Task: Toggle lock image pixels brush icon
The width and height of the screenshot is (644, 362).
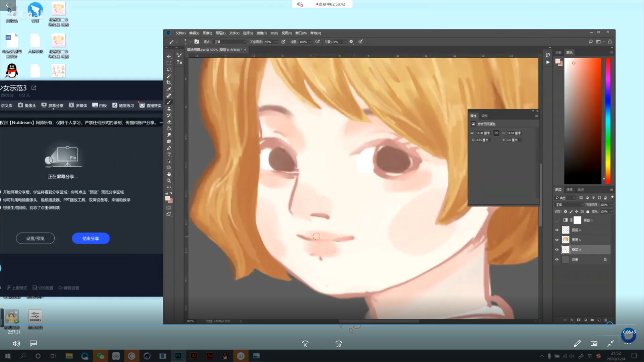Action: tap(571, 212)
